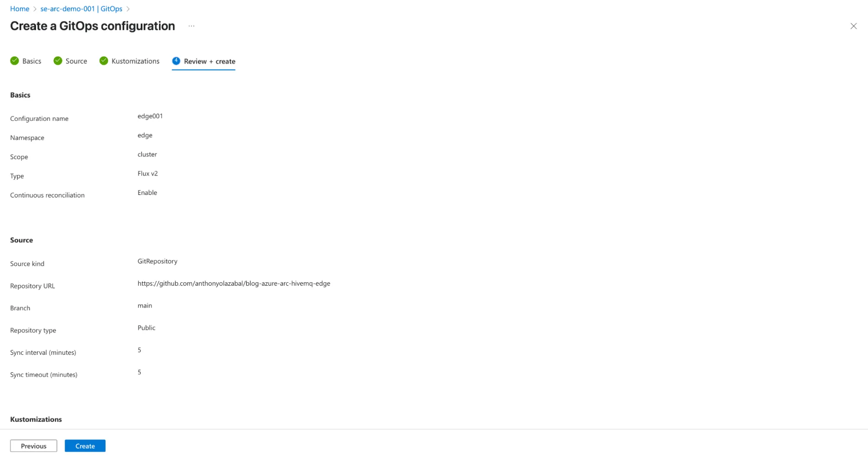The image size is (868, 456).
Task: Go back with the Previous button
Action: 33,446
